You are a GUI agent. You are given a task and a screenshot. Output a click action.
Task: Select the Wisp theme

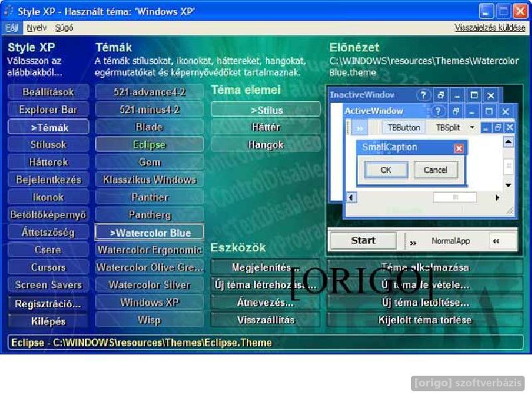pyautogui.click(x=150, y=320)
